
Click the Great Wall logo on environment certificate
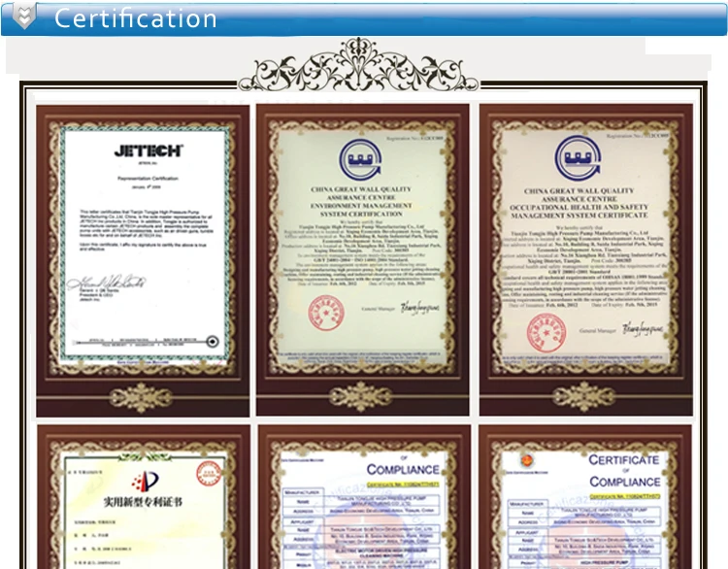click(360, 160)
